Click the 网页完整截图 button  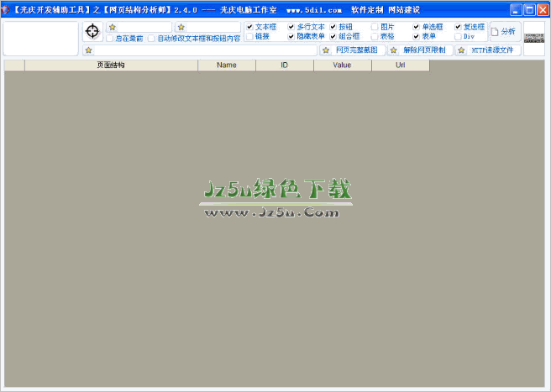pyautogui.click(x=353, y=50)
